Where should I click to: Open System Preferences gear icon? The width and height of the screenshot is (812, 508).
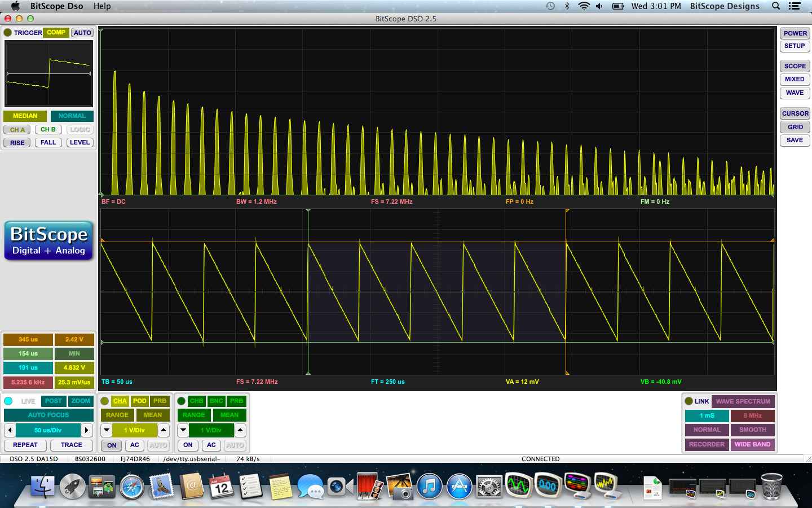click(x=489, y=486)
